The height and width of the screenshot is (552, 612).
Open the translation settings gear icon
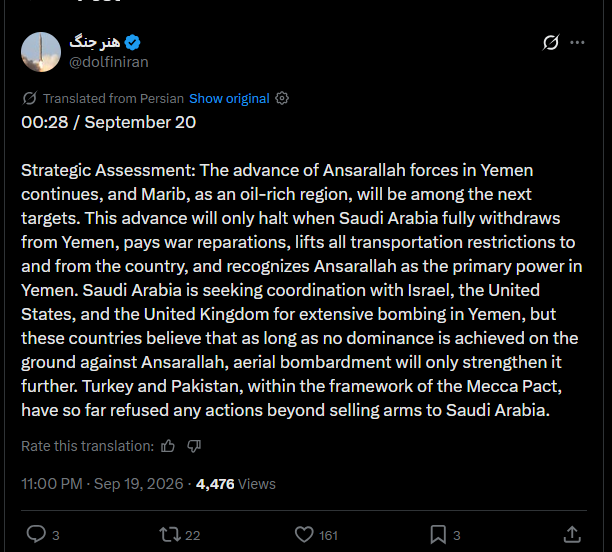(282, 98)
